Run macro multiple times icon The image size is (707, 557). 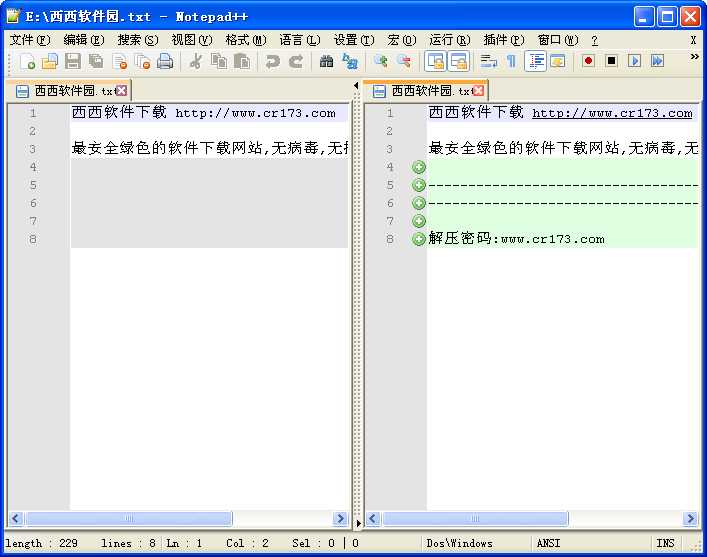(657, 61)
